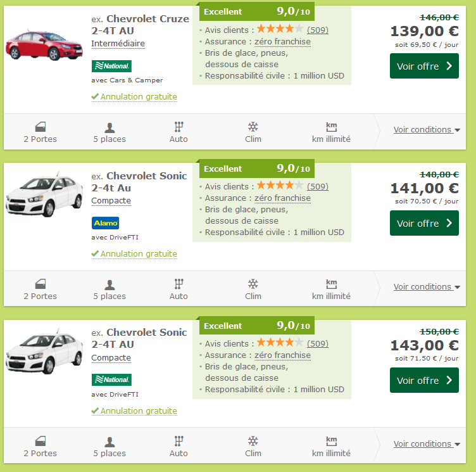Click the automatic gearbox icon in the Alamo listing
Screen dimensions: 476x472
coord(178,284)
